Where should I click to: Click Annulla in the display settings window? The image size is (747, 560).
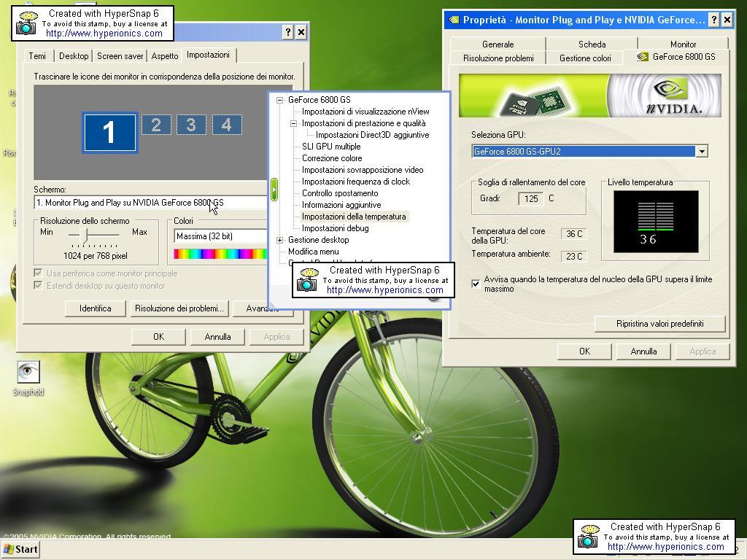point(217,337)
